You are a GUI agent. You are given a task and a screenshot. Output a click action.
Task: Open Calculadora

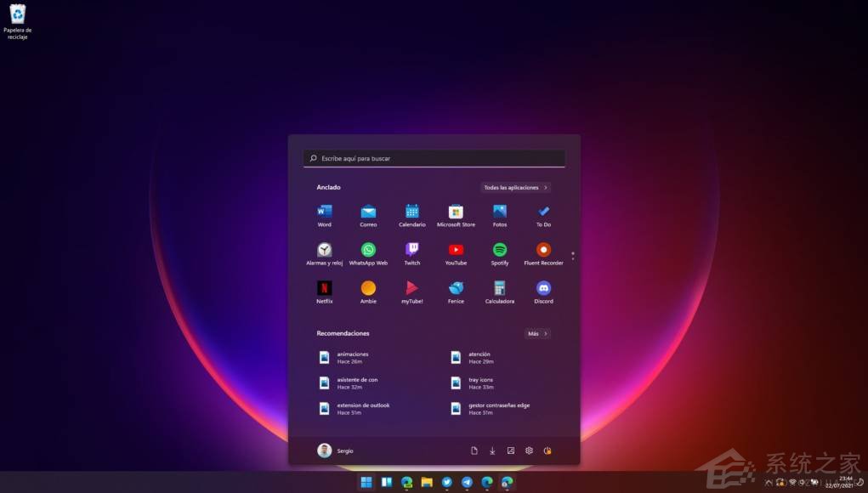click(x=499, y=292)
